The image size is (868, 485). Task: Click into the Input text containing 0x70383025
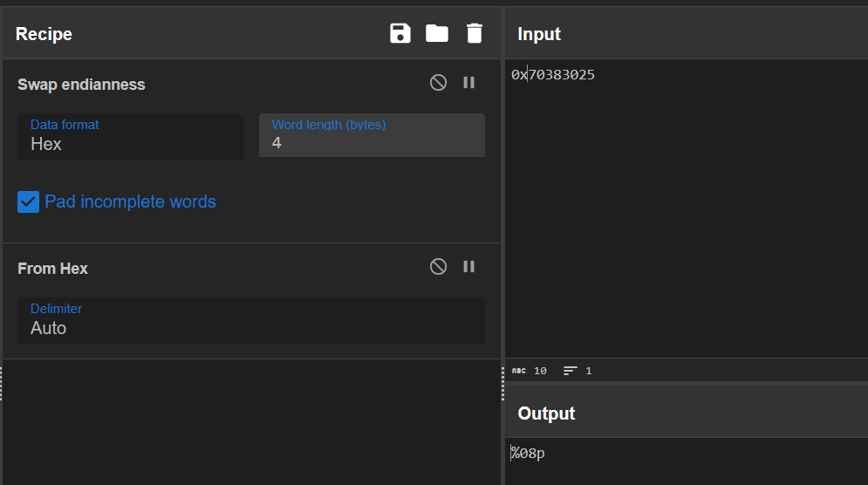553,75
